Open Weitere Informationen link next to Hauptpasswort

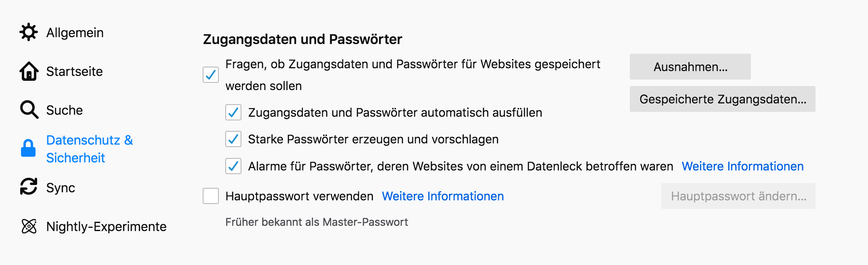tap(442, 196)
